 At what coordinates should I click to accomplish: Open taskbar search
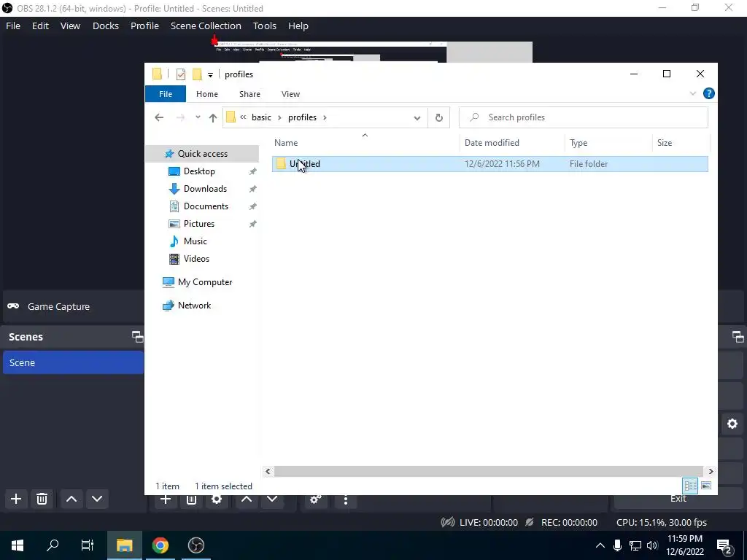[x=53, y=545]
